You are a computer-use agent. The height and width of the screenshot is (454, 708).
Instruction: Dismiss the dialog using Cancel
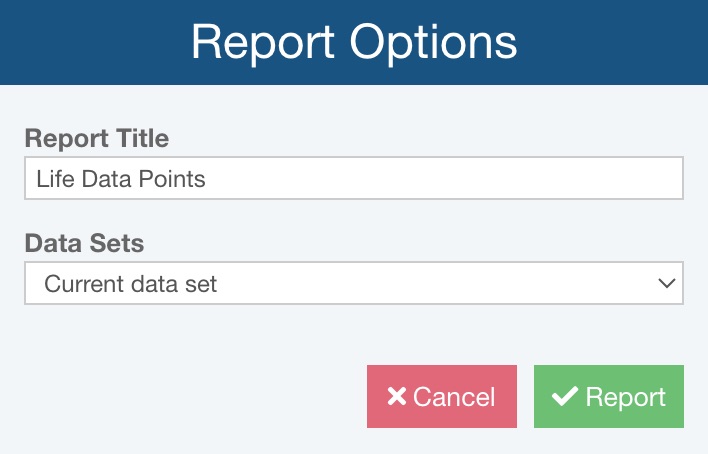point(441,397)
